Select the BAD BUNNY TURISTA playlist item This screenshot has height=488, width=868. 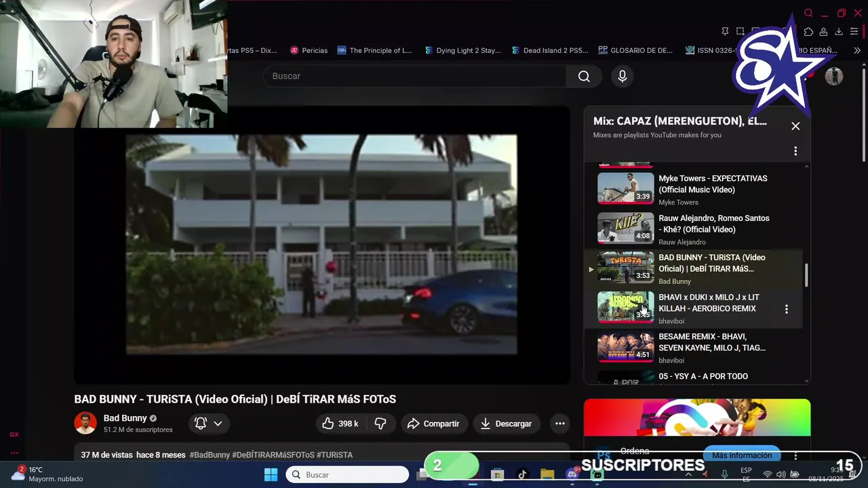click(693, 268)
